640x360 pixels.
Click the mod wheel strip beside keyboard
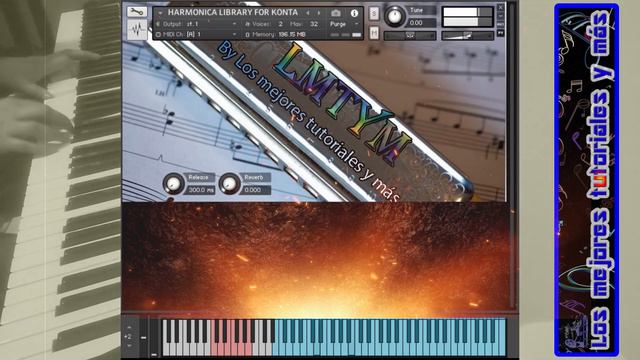pos(154,338)
